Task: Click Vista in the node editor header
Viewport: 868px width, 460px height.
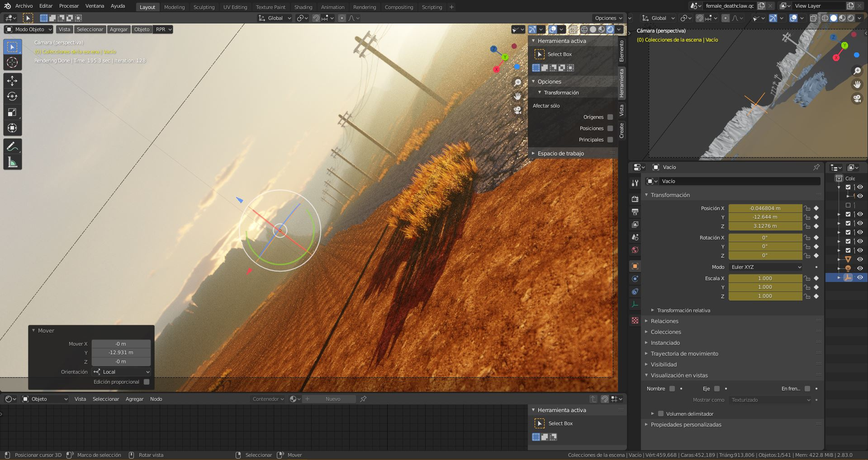Action: pos(80,399)
